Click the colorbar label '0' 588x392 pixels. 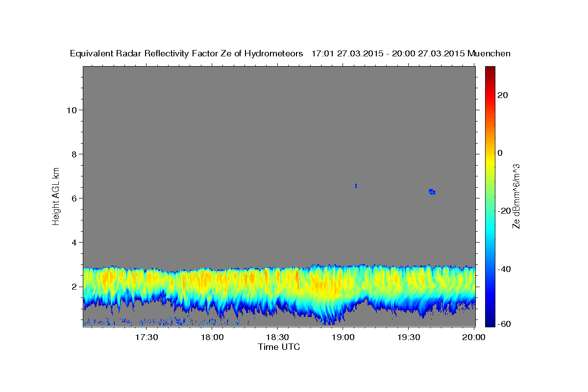[500, 153]
